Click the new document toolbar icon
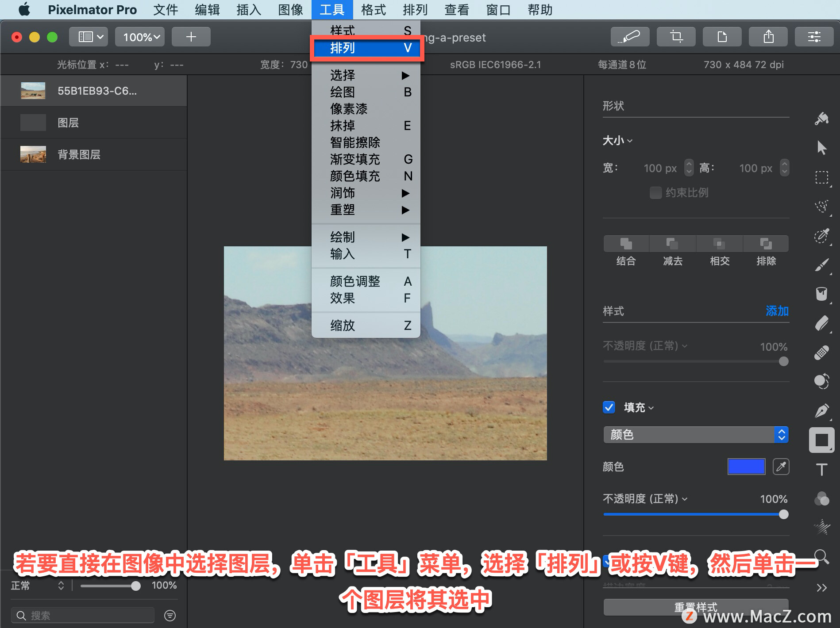840x628 pixels. (722, 37)
